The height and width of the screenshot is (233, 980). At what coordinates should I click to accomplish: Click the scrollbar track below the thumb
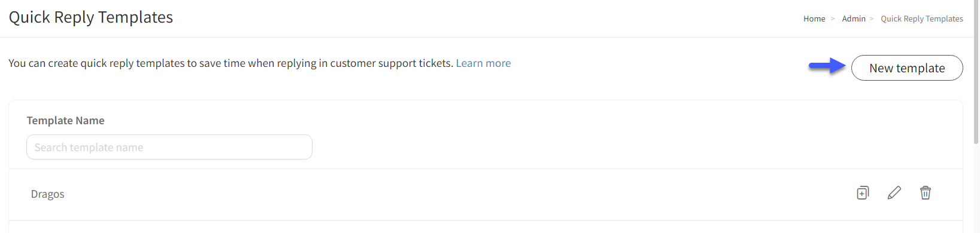(x=976, y=188)
